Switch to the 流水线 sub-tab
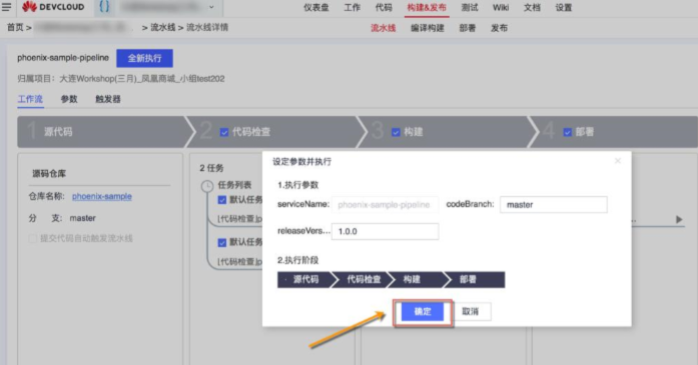The width and height of the screenshot is (698, 365). tap(383, 28)
